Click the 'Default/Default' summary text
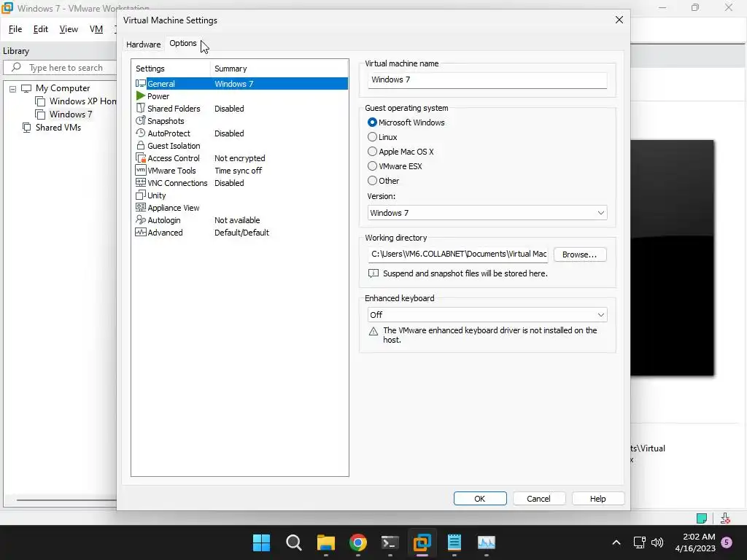This screenshot has width=747, height=560. point(241,233)
